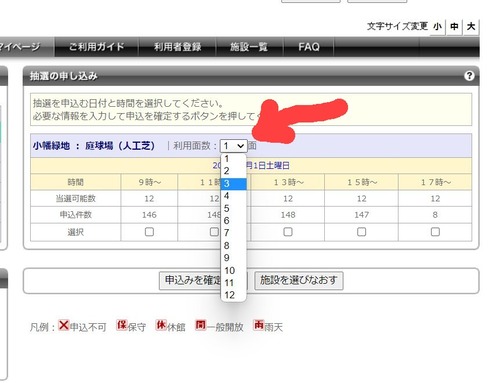Click the 申込みを確定 button
500x383 pixels.
203,280
